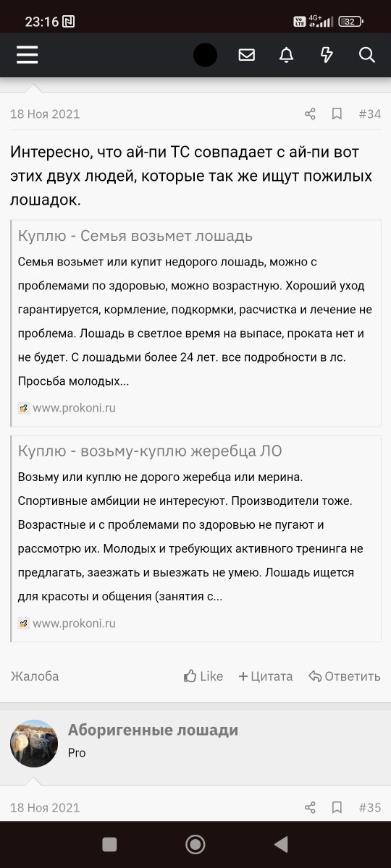Viewport: 391px width, 868px height.
Task: Reply using the Ответить button
Action: click(345, 676)
